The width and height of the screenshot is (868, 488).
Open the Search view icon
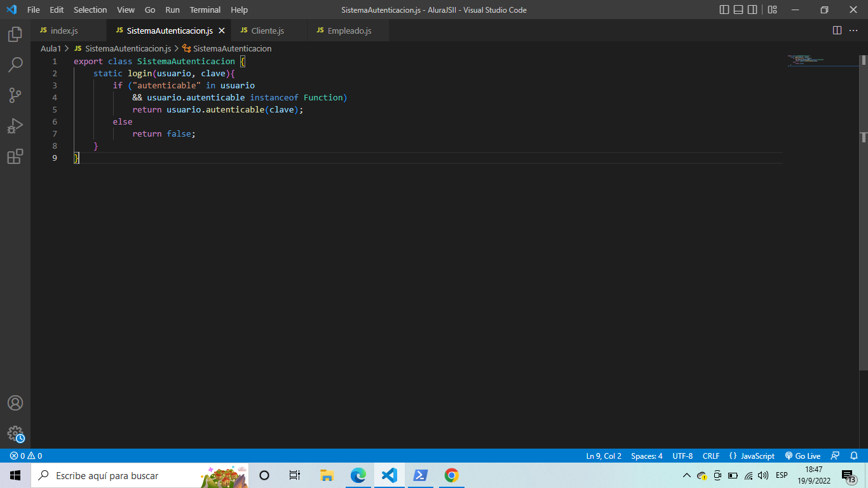tap(15, 65)
